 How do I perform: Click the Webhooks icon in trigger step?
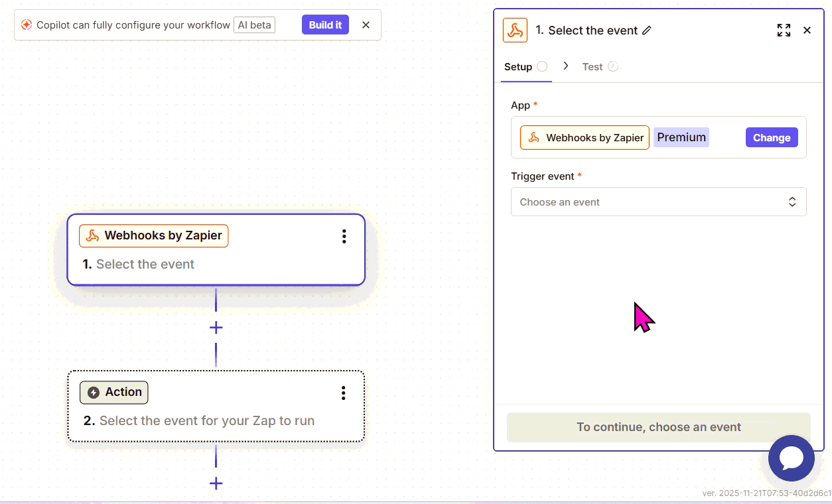[x=93, y=235]
